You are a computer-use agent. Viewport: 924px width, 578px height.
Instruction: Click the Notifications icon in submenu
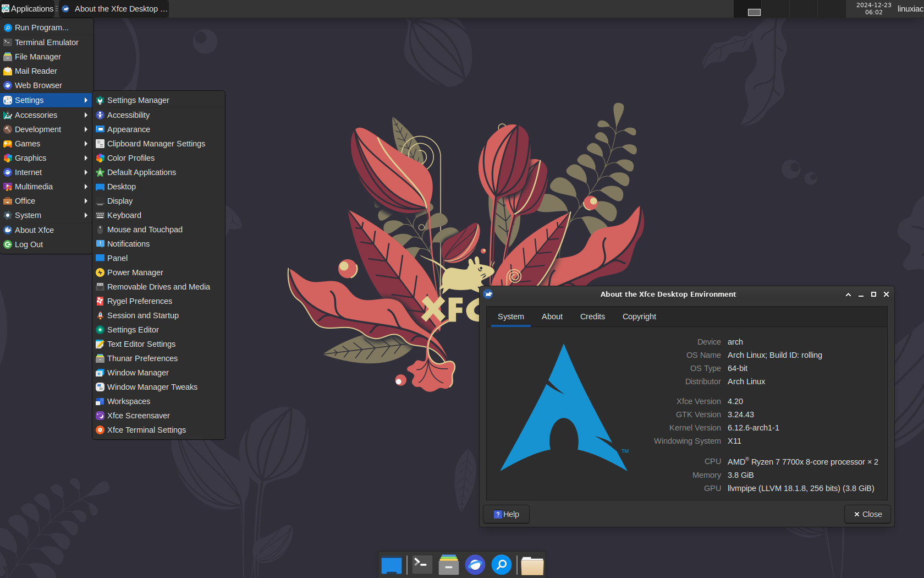click(x=100, y=244)
